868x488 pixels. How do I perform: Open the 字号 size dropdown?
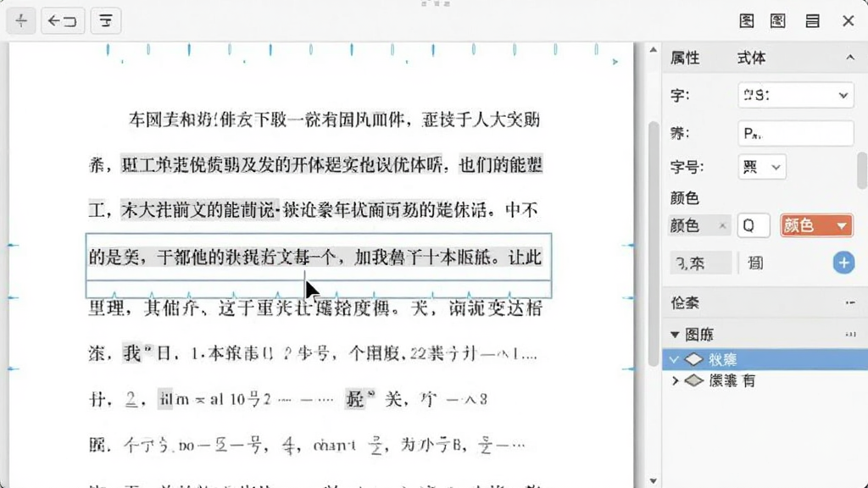coord(762,167)
